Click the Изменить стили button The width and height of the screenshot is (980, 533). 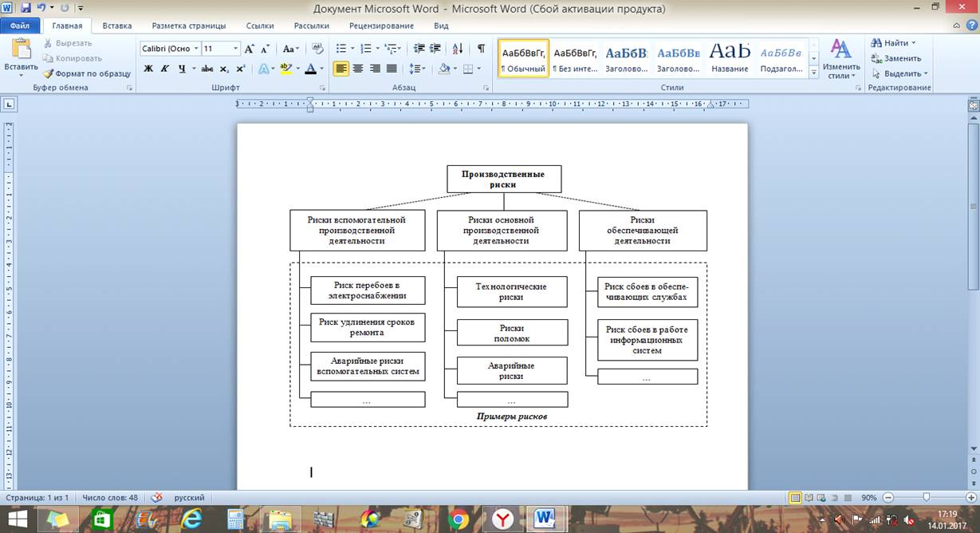(x=840, y=59)
